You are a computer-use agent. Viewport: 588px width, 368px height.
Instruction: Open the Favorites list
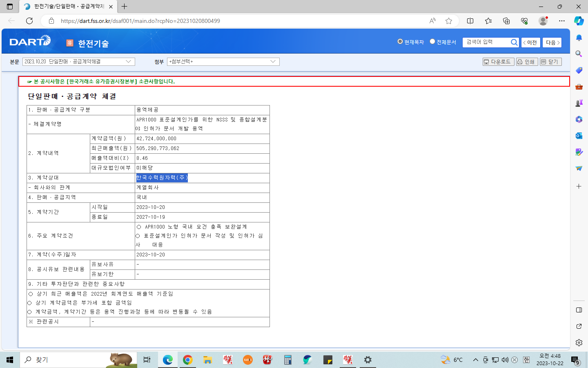pyautogui.click(x=488, y=21)
